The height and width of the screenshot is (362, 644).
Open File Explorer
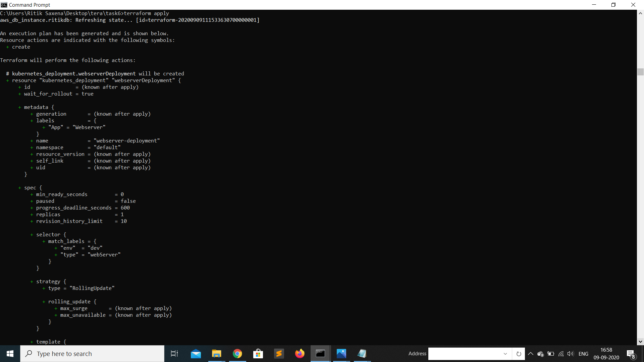(216, 354)
